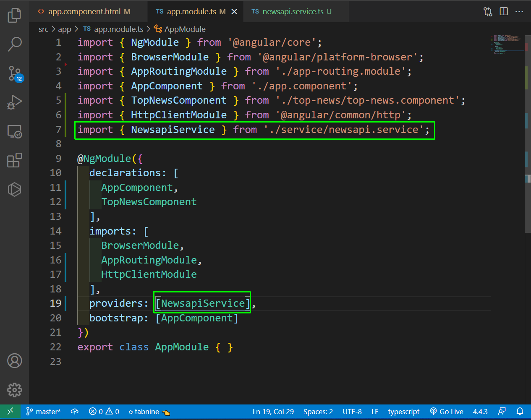Open the Manage gear menu

(x=14, y=390)
